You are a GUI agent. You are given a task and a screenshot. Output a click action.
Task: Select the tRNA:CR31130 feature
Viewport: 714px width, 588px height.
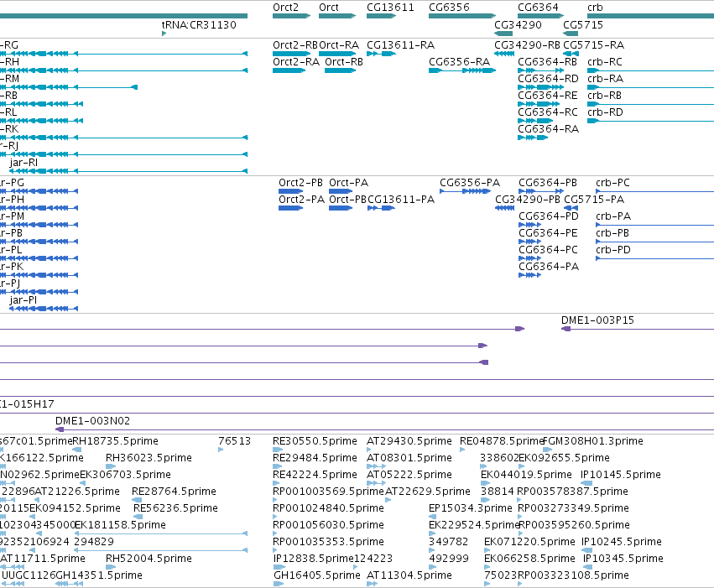point(164,34)
